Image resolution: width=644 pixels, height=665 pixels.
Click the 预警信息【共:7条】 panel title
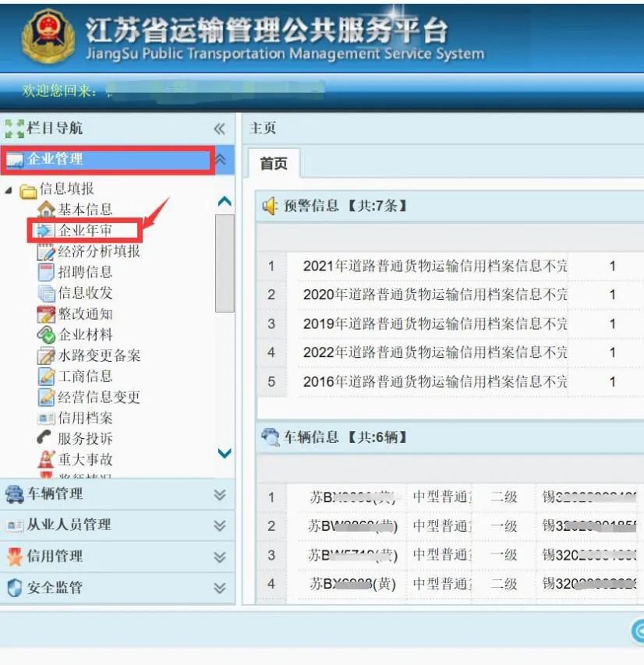345,206
